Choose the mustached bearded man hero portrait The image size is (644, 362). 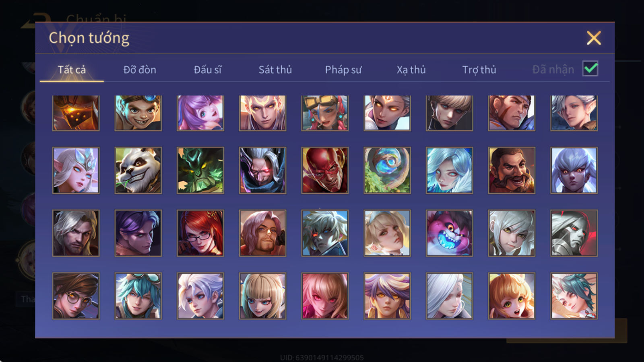[512, 170]
